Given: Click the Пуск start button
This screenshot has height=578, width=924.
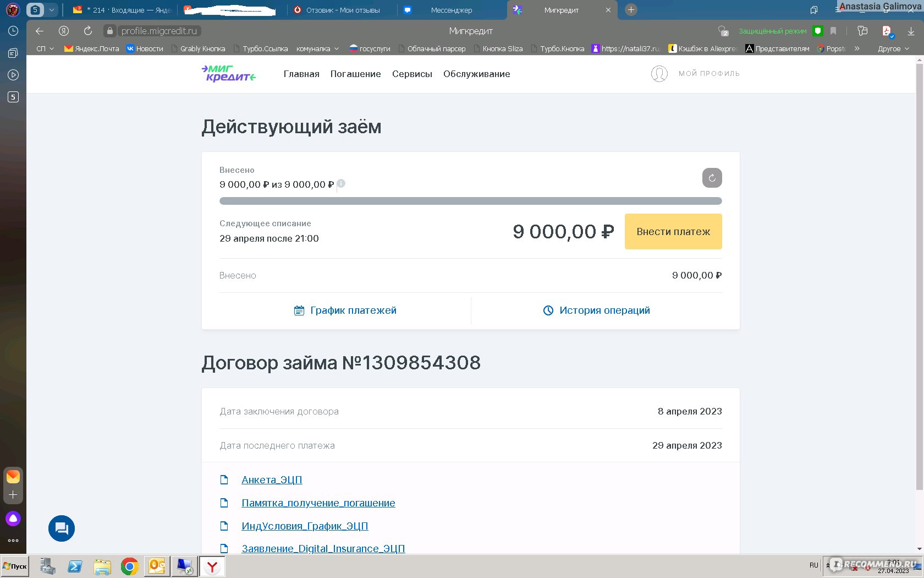Looking at the screenshot, I should pyautogui.click(x=15, y=566).
